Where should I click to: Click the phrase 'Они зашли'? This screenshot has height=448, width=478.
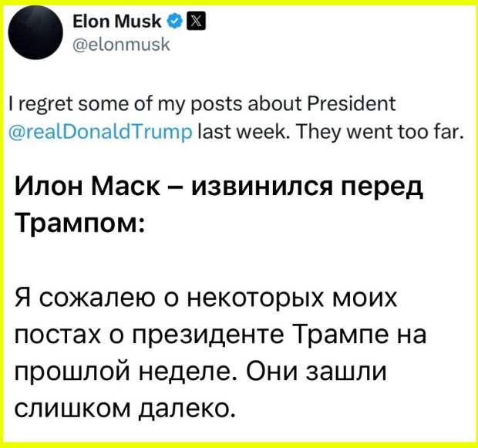(317, 372)
